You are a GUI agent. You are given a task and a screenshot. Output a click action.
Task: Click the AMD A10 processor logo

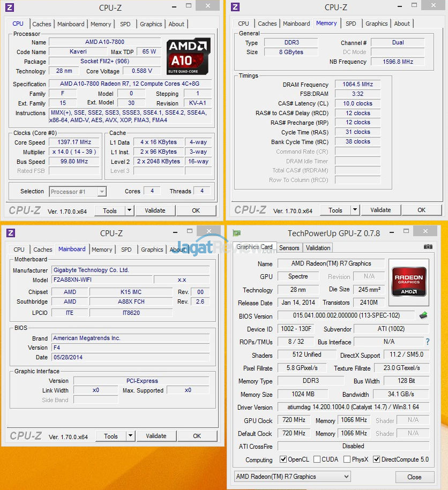[188, 55]
